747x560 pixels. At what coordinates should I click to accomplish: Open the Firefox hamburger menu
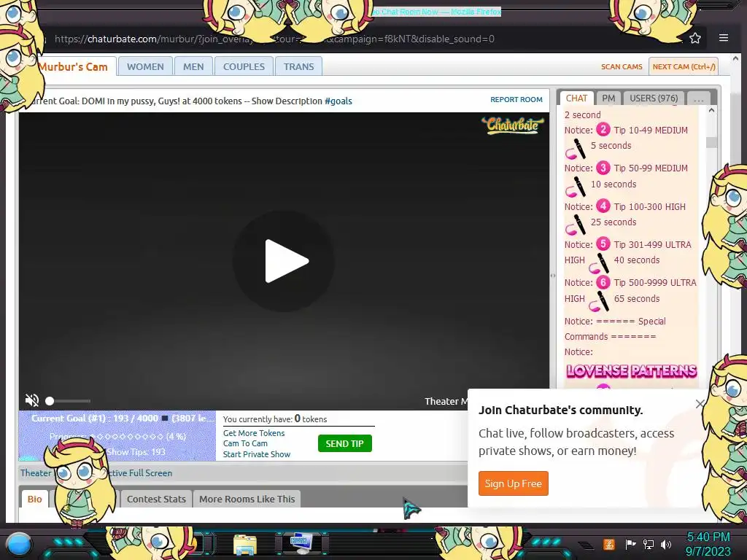tap(723, 38)
